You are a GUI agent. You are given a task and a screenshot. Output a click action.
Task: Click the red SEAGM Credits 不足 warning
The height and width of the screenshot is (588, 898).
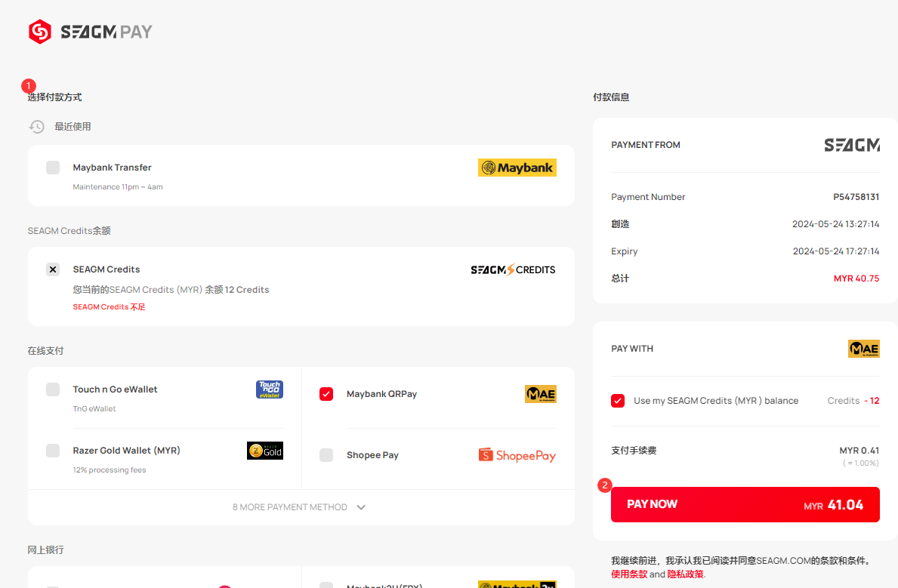[x=109, y=307]
